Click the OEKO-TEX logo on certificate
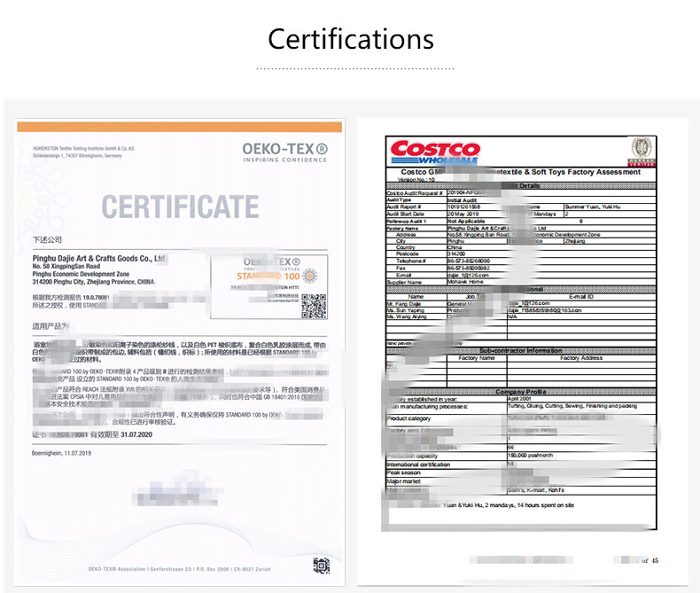 pyautogui.click(x=285, y=152)
